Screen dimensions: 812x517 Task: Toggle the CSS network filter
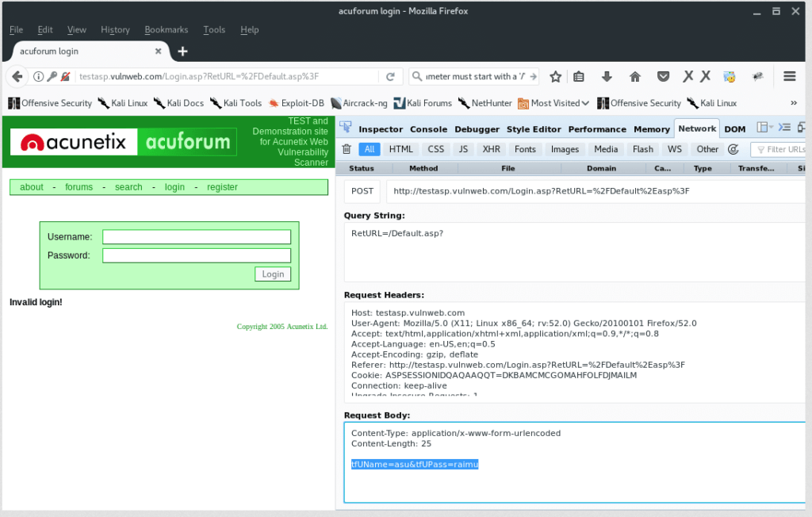point(435,149)
